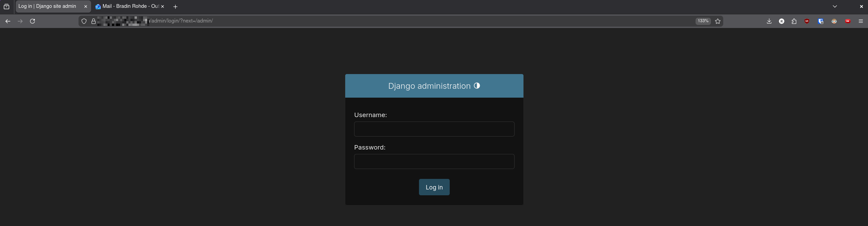Screen dimensions: 868x226
Task: Click the browser forward arrow
Action: (20, 21)
